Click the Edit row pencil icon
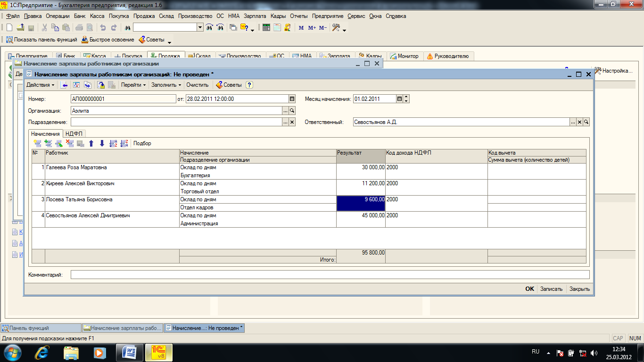 59,143
